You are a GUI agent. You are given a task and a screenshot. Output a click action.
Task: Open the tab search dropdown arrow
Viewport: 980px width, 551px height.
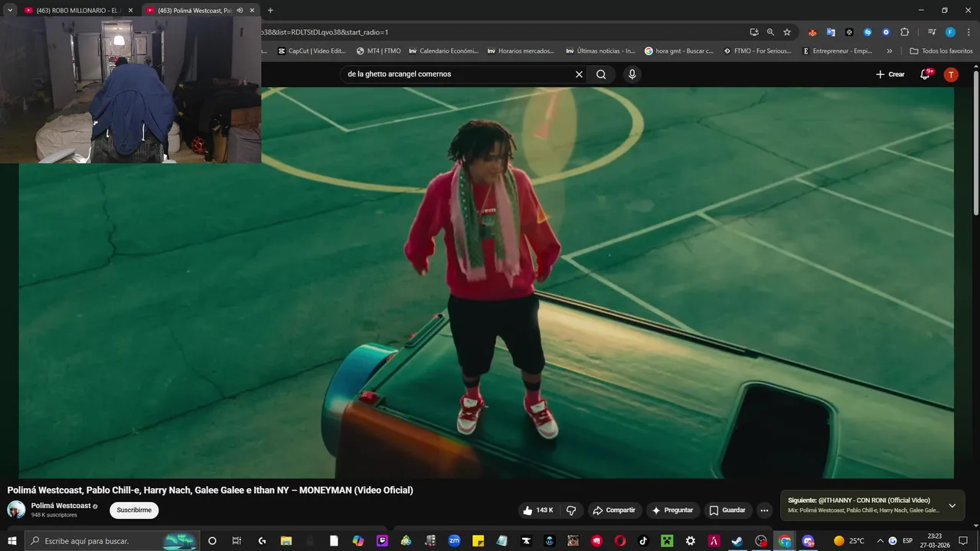pos(10,11)
